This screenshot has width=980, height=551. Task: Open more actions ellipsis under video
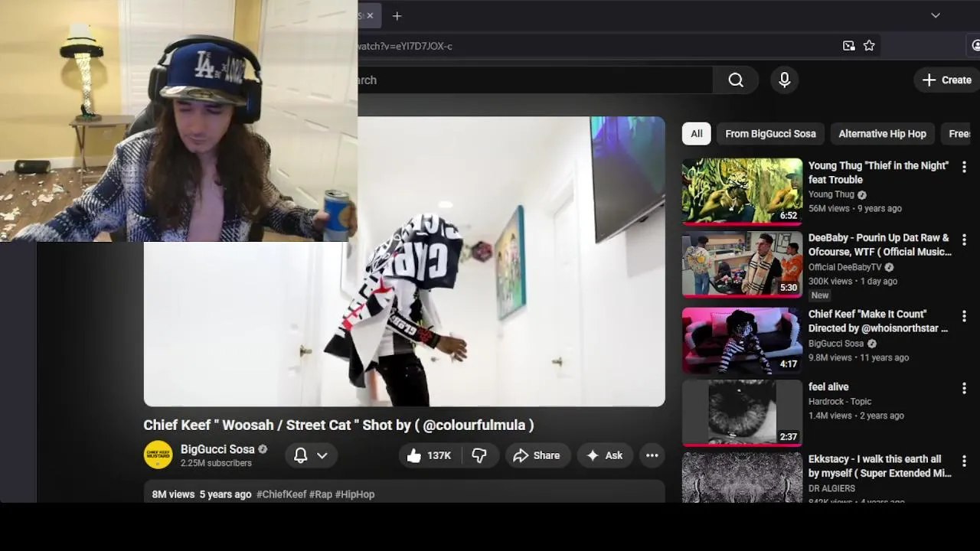[652, 455]
